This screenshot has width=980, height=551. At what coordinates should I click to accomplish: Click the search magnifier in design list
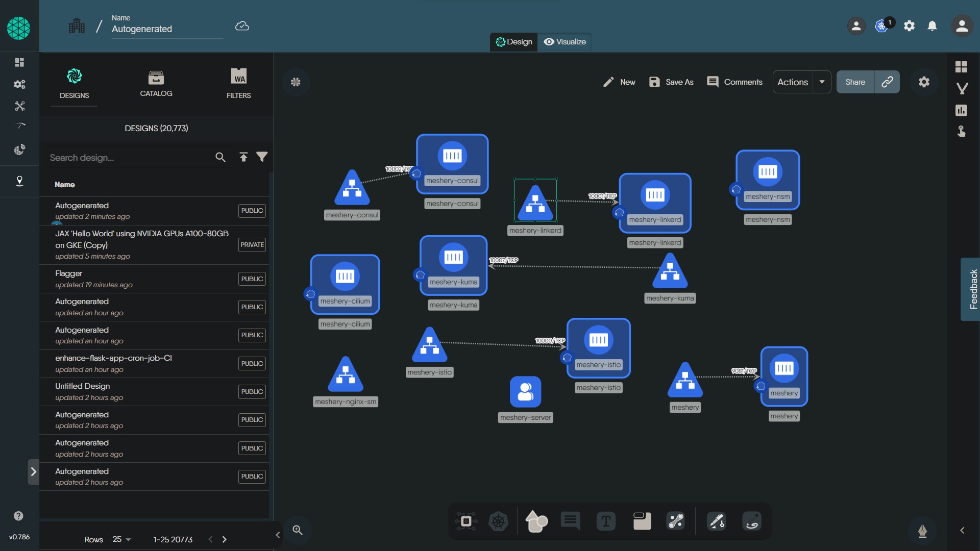(x=220, y=157)
